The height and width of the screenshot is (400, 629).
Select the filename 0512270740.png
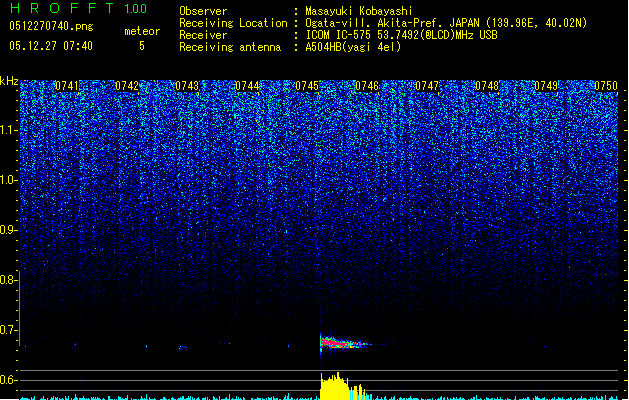coord(51,26)
